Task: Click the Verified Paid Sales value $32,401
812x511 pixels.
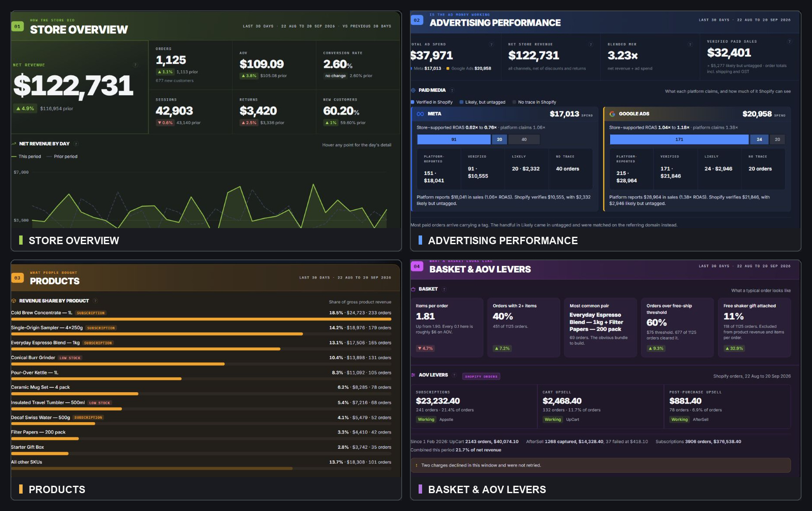Action: 729,53
